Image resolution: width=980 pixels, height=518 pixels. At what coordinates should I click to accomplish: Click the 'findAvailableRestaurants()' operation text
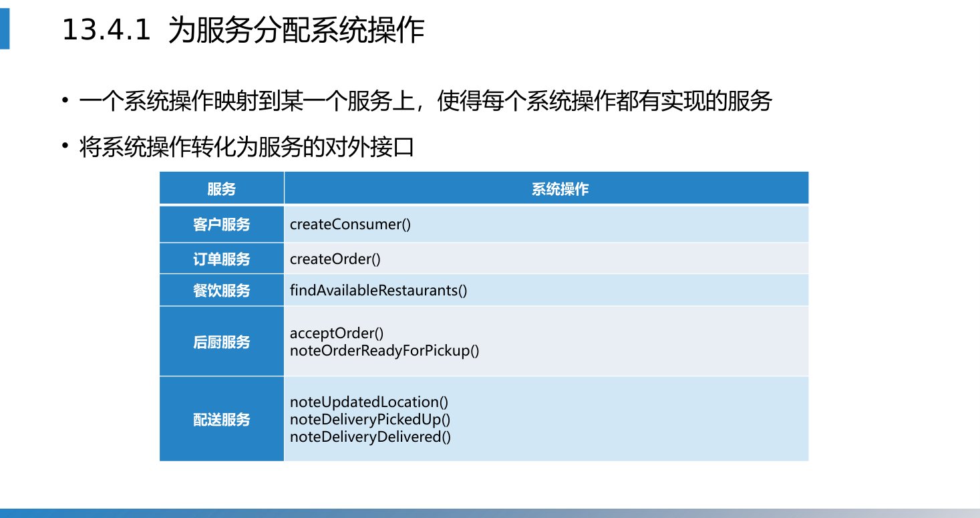coord(379,290)
